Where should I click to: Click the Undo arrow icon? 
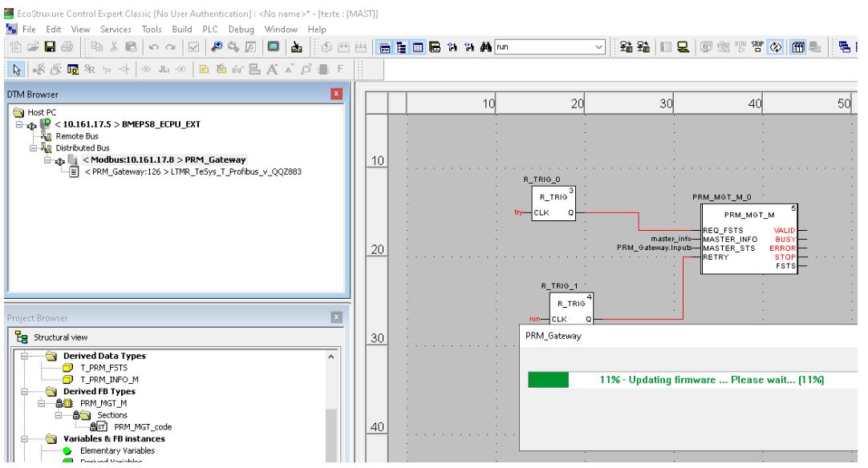(154, 47)
